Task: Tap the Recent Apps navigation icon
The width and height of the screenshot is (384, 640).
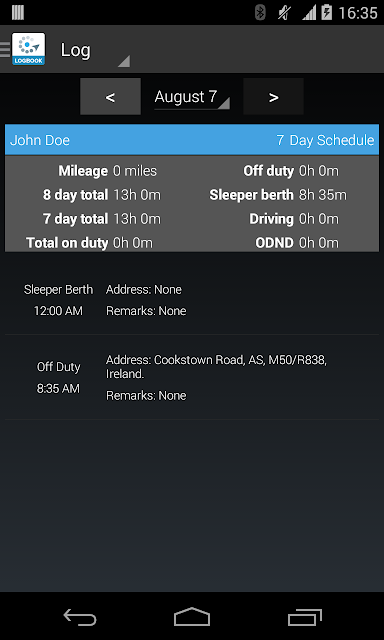Action: pyautogui.click(x=304, y=617)
